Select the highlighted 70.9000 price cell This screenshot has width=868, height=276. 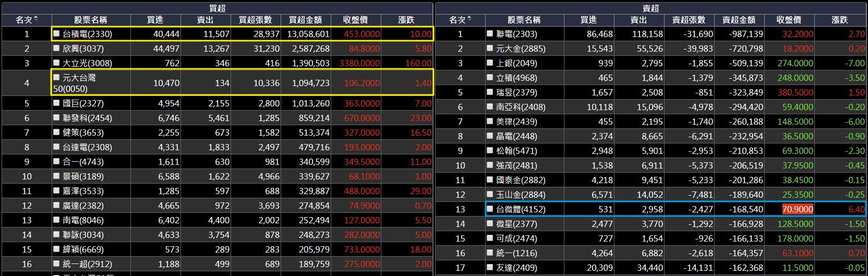click(798, 209)
